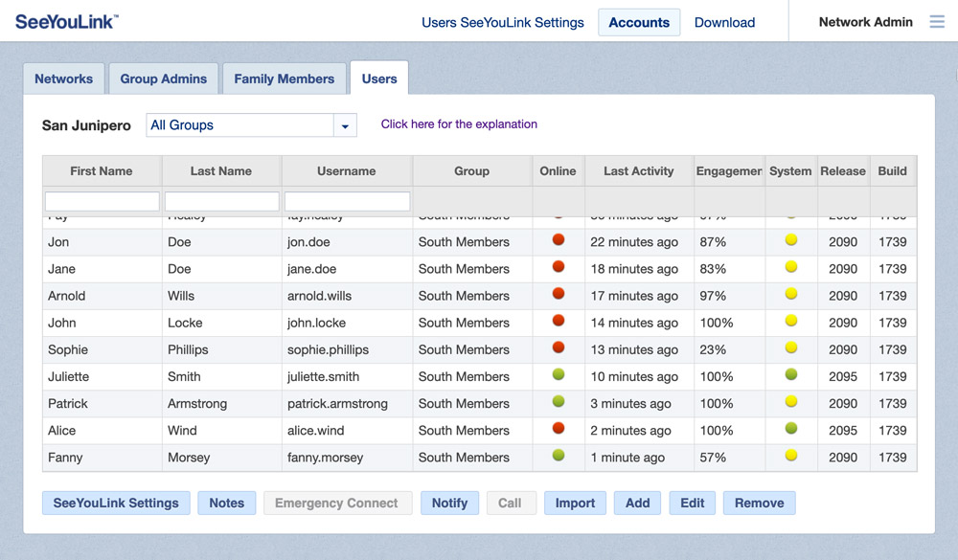Click Jane Doe's red online status dot
Screen dimensions: 958x560
(x=559, y=266)
